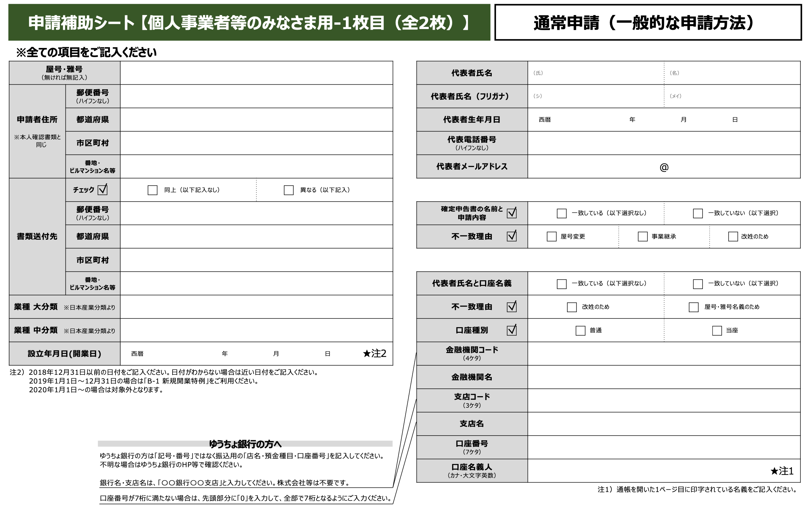Click the sample checkmark beside 口座種別

pos(512,330)
